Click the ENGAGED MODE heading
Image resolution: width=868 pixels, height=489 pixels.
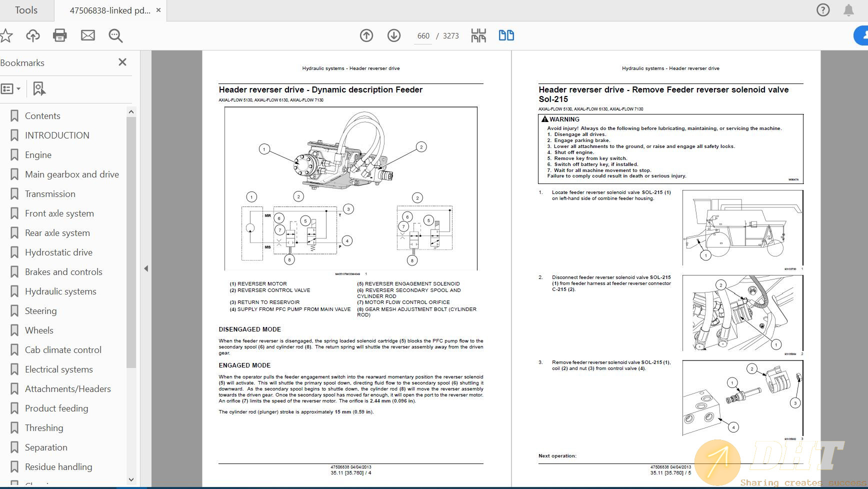[x=244, y=365]
